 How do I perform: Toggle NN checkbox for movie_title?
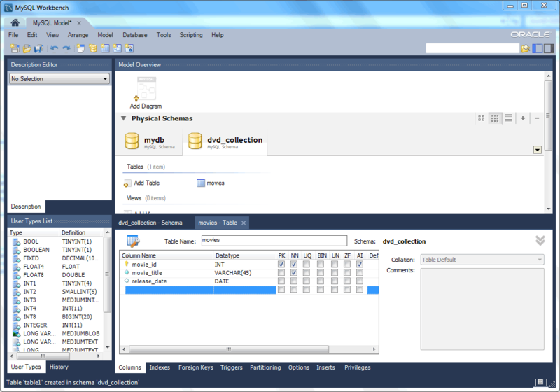coord(294,273)
